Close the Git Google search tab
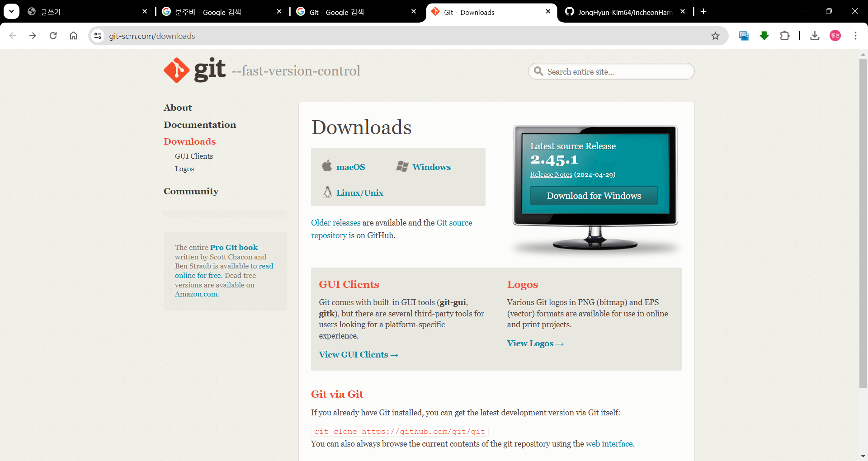The image size is (868, 461). (x=414, y=12)
